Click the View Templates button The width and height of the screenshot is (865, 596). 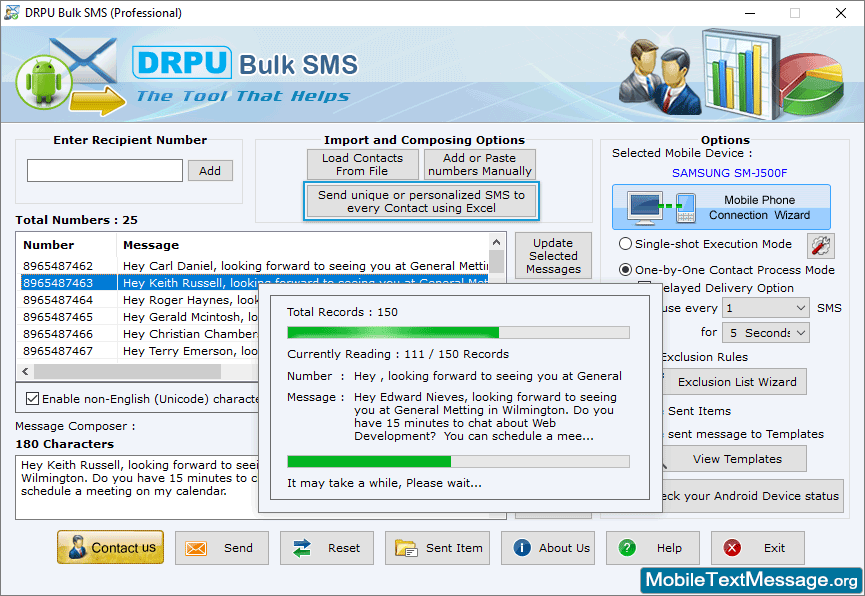(737, 459)
